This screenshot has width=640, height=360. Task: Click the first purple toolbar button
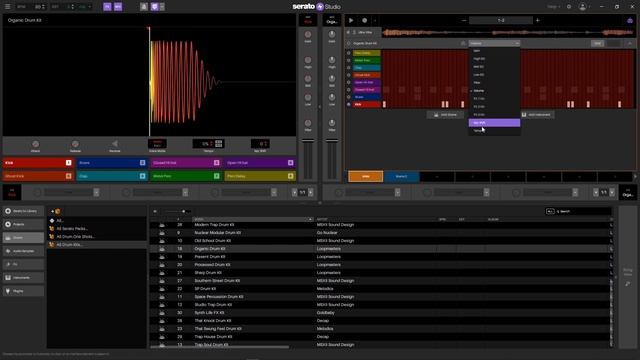107,7
